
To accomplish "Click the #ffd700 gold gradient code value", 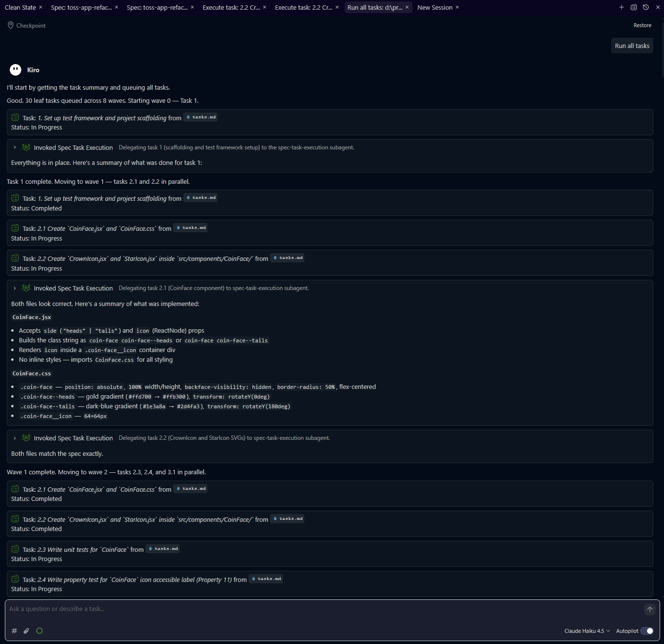I will [x=140, y=397].
